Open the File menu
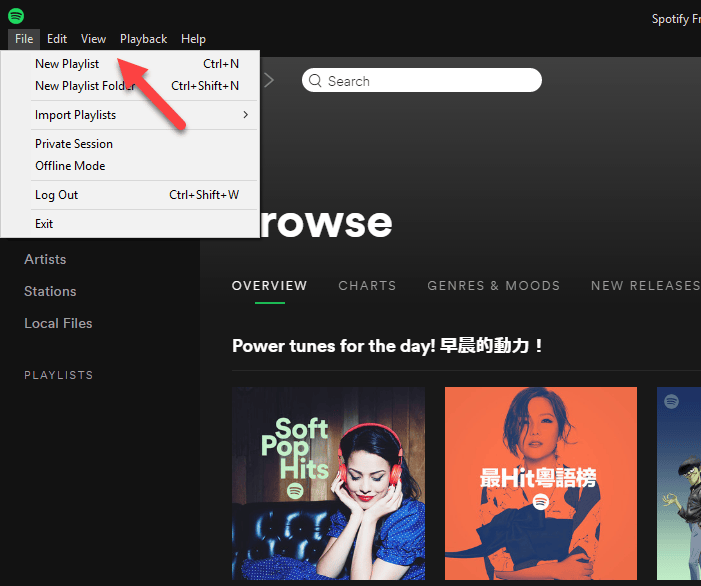Viewport: 701px width, 586px height. point(24,39)
